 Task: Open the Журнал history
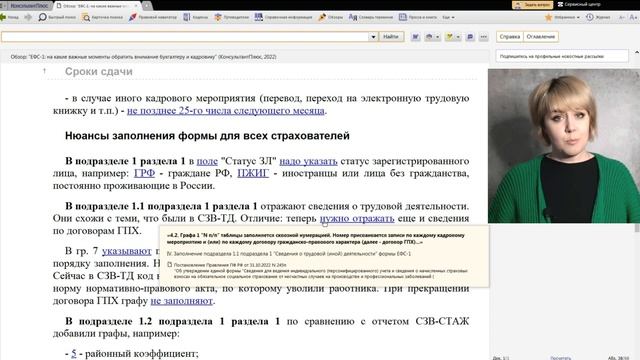coord(598,17)
